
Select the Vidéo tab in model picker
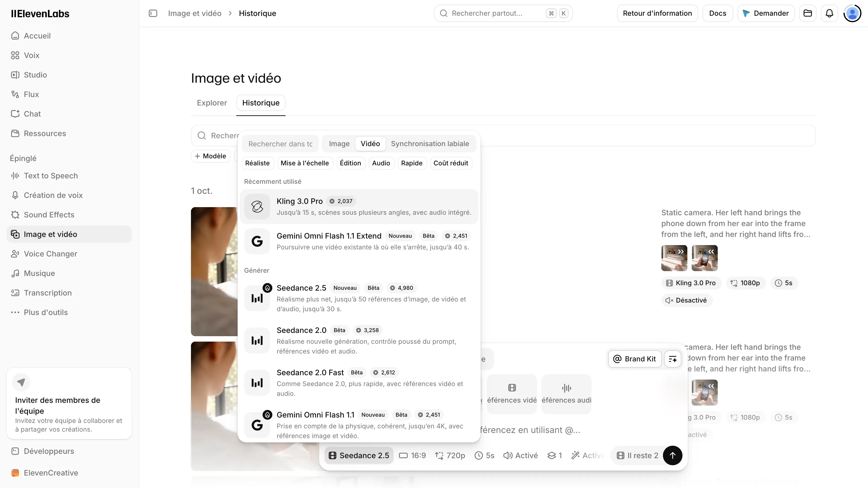[370, 144]
